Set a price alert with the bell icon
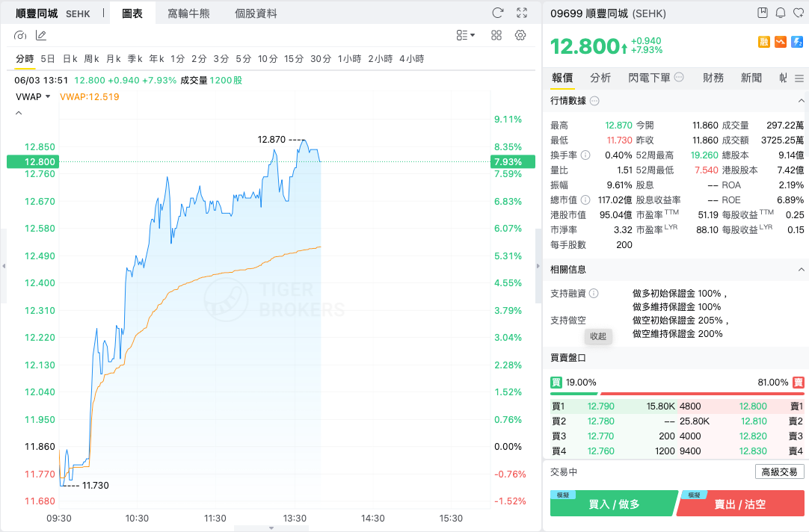 pyautogui.click(x=781, y=13)
